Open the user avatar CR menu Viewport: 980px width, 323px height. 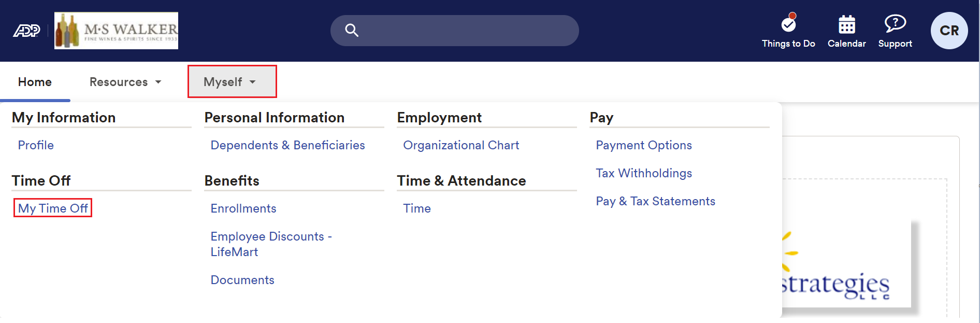(x=949, y=31)
